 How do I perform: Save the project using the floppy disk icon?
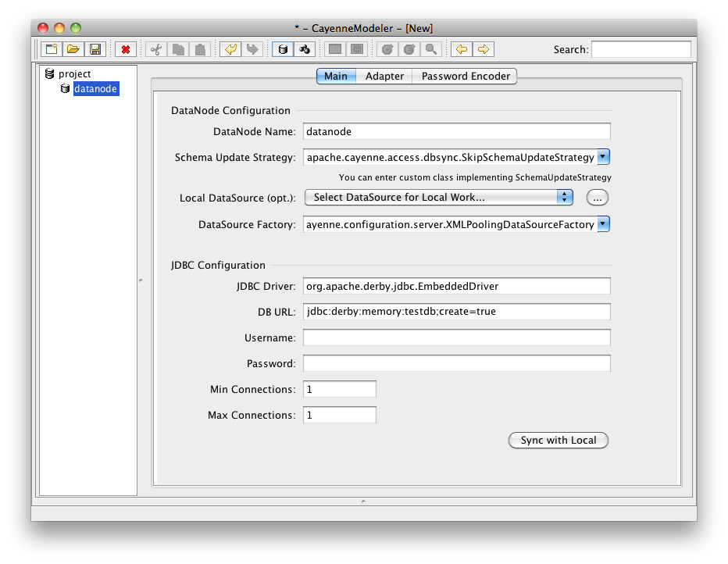coord(95,49)
